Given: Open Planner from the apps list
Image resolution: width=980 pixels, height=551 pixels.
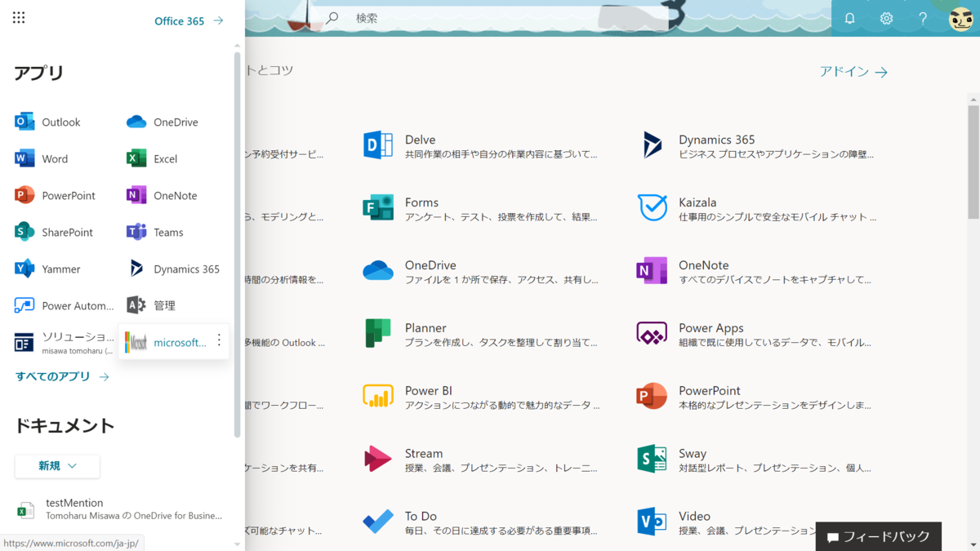Looking at the screenshot, I should tap(480, 335).
